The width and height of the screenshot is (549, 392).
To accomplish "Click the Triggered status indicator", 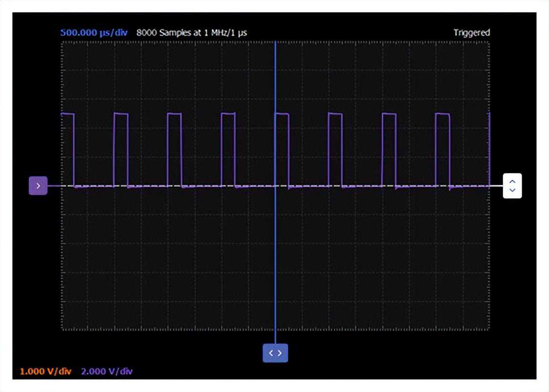I will point(471,33).
